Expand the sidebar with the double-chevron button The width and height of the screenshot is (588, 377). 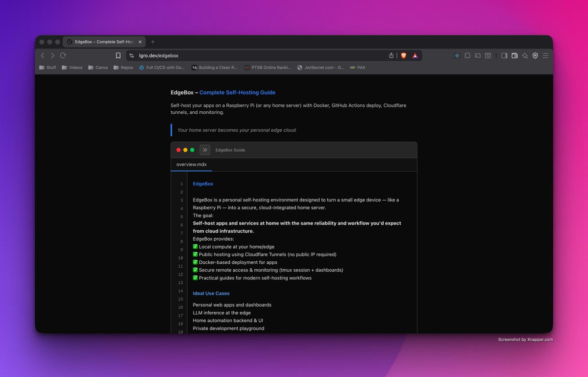205,150
